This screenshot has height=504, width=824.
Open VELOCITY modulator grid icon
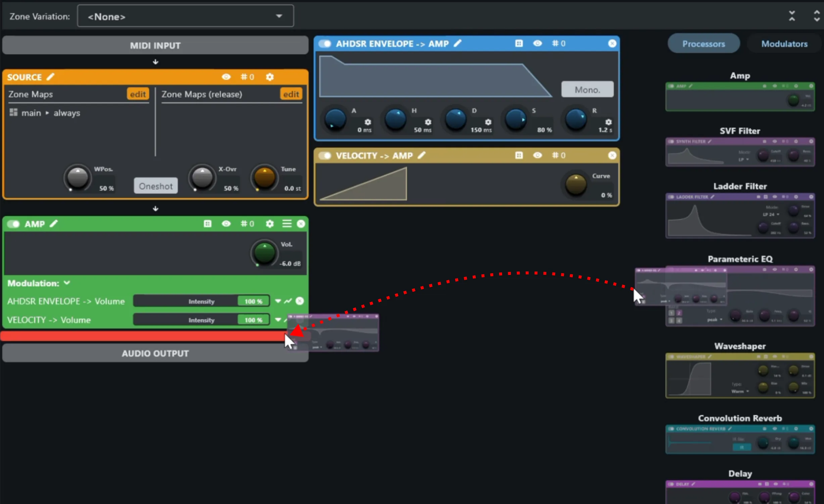coord(519,155)
